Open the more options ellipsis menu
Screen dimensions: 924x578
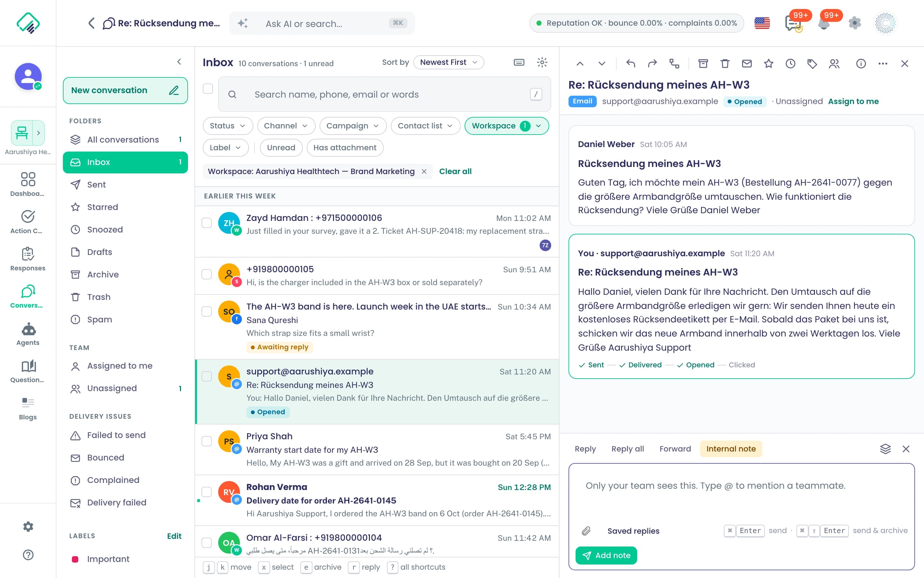click(x=883, y=64)
